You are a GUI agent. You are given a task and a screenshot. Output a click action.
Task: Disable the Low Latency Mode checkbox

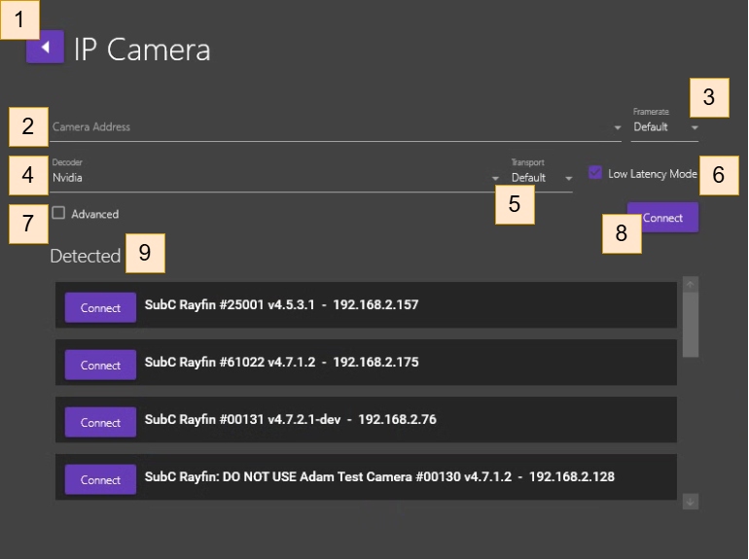click(595, 173)
